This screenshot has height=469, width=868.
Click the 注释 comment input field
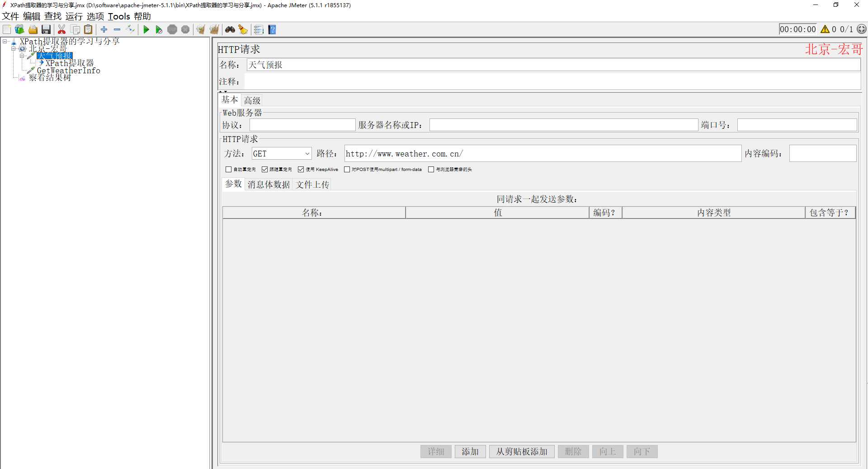[x=552, y=82]
